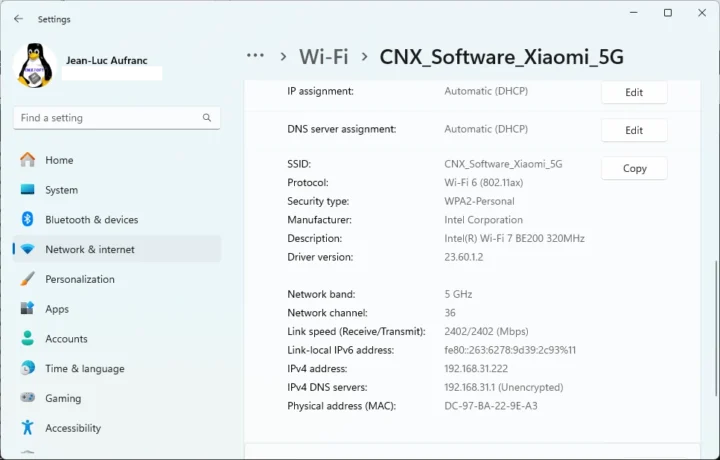This screenshot has width=720, height=460.
Task: Click the user name Jean-Luc Aufranc
Action: tap(107, 60)
